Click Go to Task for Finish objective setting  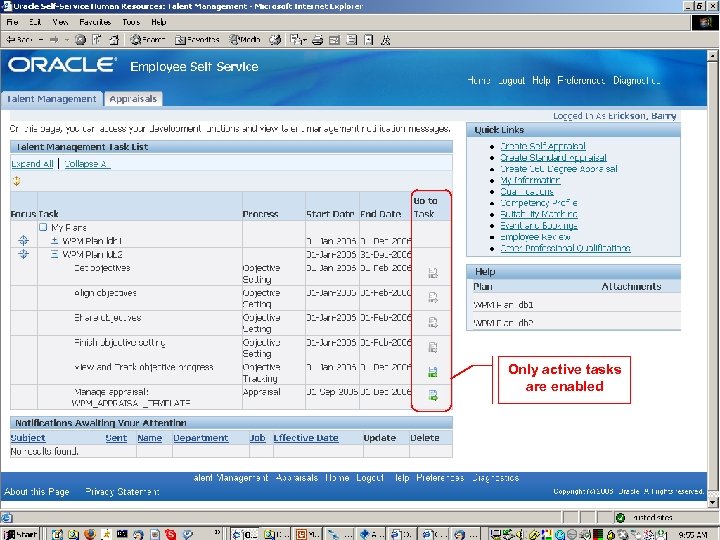(433, 347)
